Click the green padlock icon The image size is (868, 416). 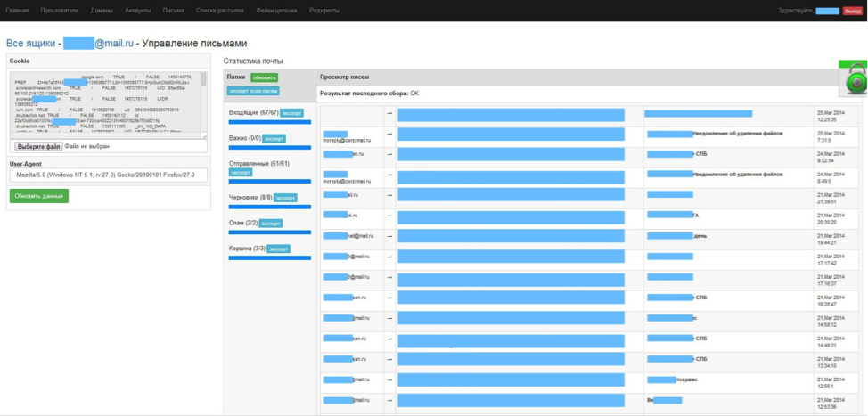(x=854, y=79)
